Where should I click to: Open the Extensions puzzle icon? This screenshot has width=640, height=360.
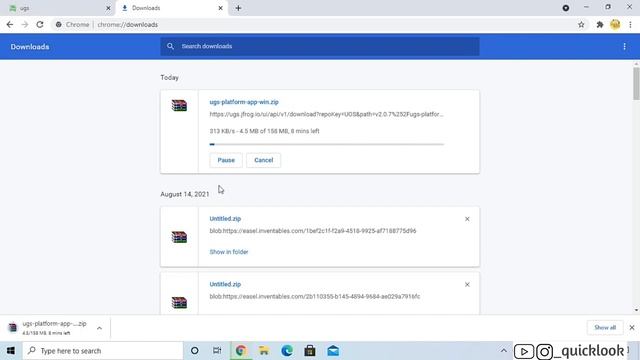coord(600,25)
